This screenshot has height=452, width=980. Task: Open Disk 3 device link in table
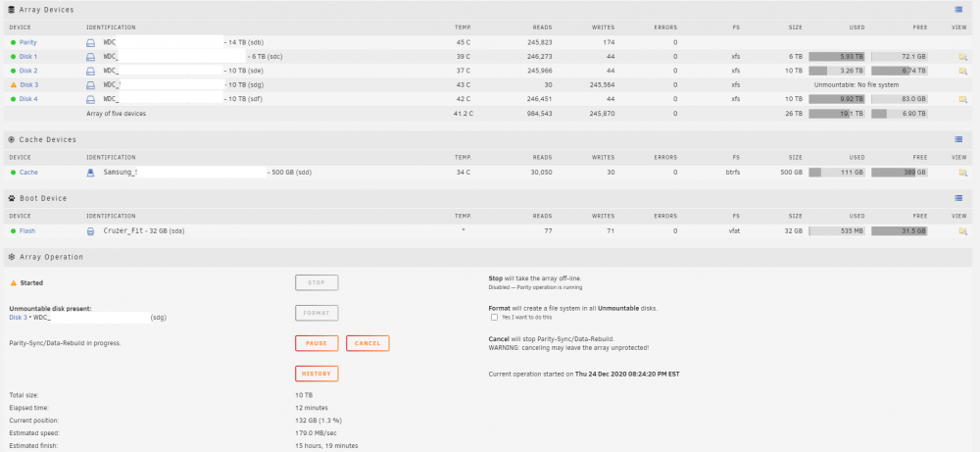(28, 85)
